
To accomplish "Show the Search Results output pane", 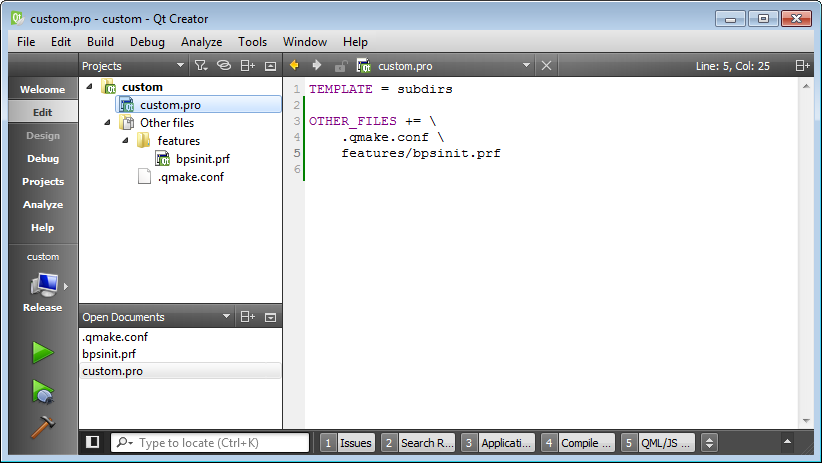I will click(x=418, y=443).
